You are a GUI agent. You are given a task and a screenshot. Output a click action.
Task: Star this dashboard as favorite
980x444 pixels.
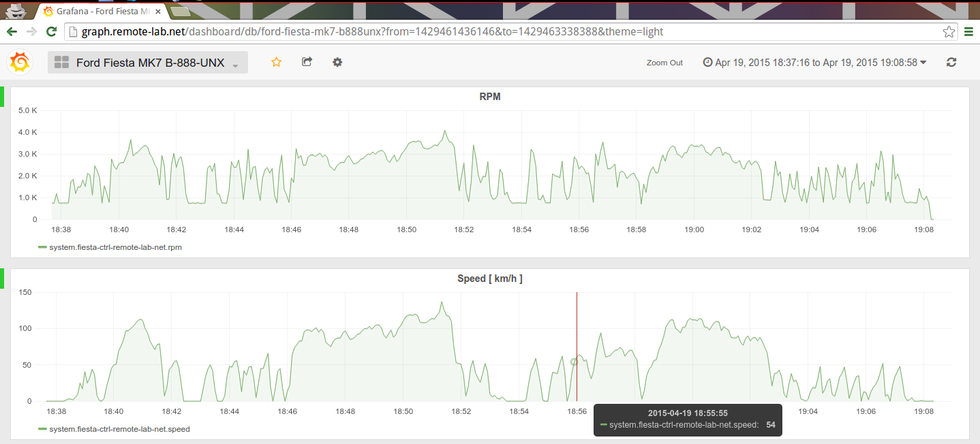coord(277,62)
